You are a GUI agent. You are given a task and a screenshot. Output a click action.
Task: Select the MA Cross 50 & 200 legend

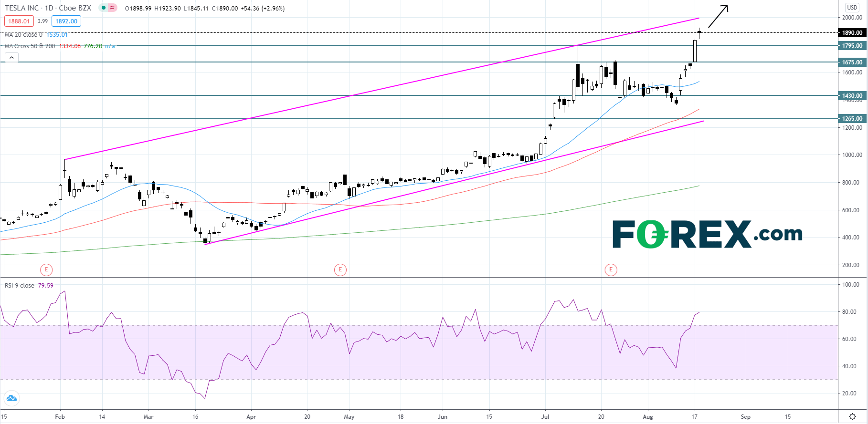30,46
